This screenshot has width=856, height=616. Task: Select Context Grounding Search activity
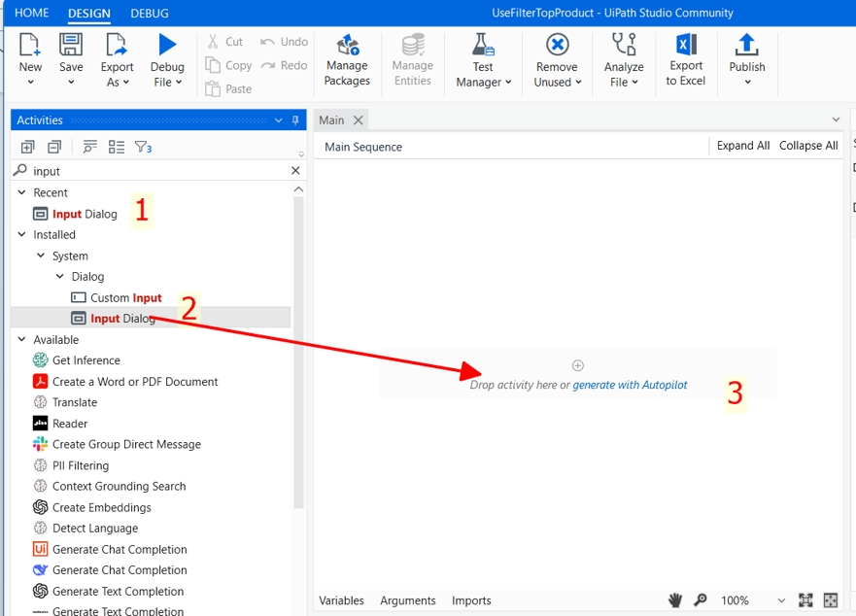point(119,486)
